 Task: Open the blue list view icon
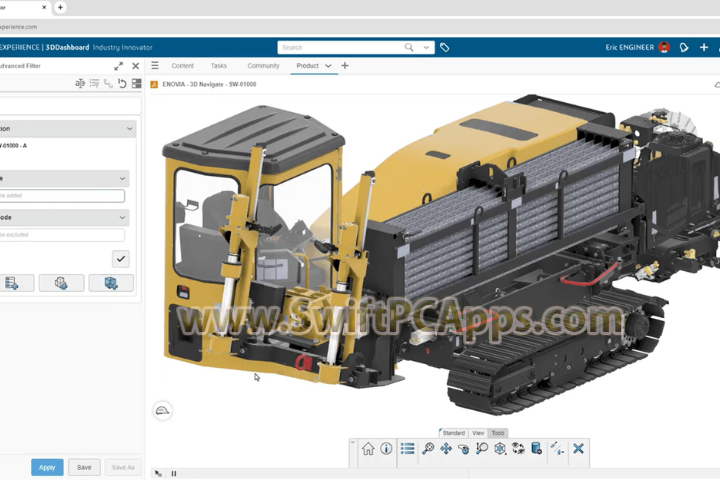coord(407,448)
